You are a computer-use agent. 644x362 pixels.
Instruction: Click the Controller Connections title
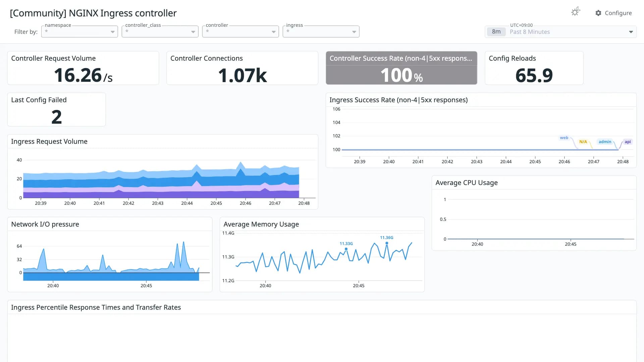[206, 58]
